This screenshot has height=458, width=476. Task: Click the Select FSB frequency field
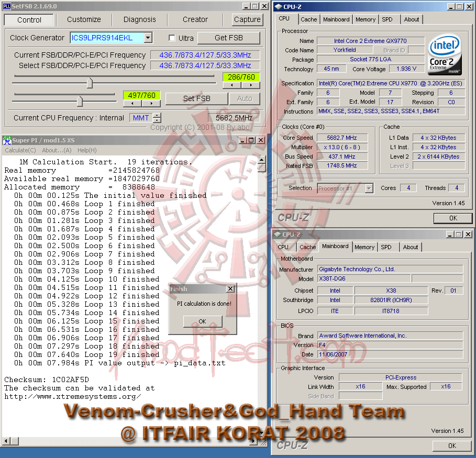(205, 65)
